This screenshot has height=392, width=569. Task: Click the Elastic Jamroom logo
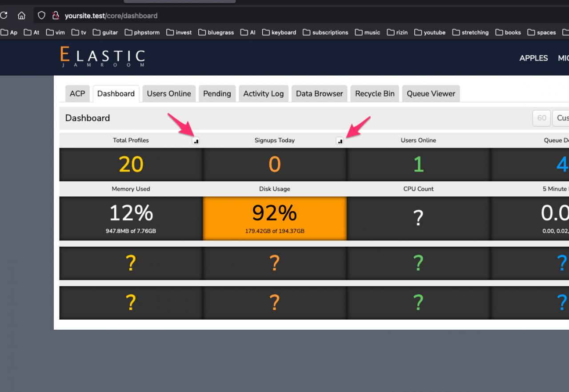pyautogui.click(x=103, y=57)
